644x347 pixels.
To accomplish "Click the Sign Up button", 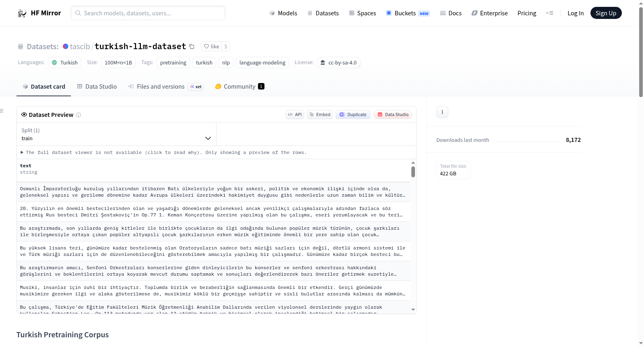I will pyautogui.click(x=606, y=13).
